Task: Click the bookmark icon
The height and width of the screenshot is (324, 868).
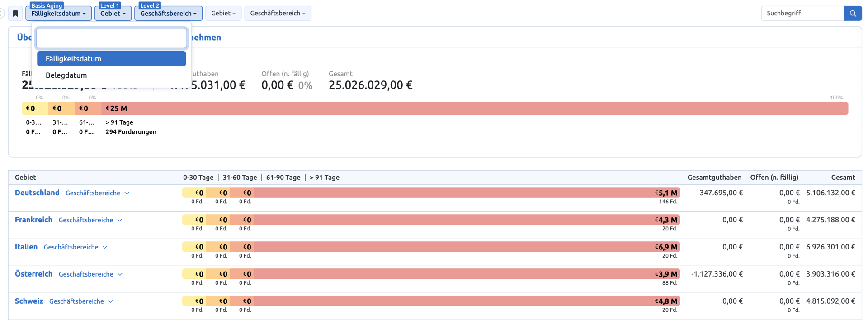Action: point(15,14)
